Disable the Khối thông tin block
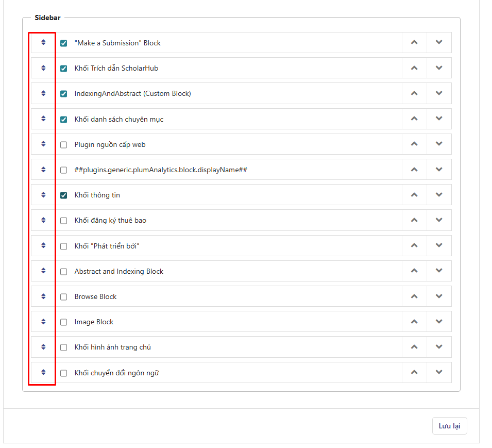This screenshot has width=492, height=448. tap(63, 195)
